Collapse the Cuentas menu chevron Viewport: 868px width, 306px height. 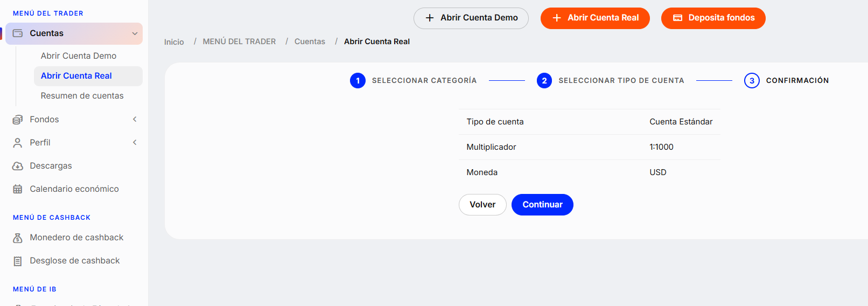pyautogui.click(x=135, y=33)
